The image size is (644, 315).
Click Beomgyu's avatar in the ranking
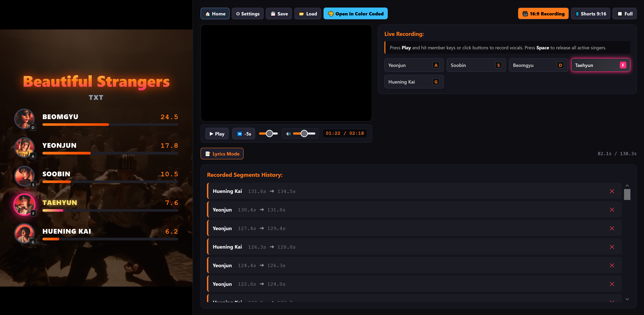click(x=24, y=118)
